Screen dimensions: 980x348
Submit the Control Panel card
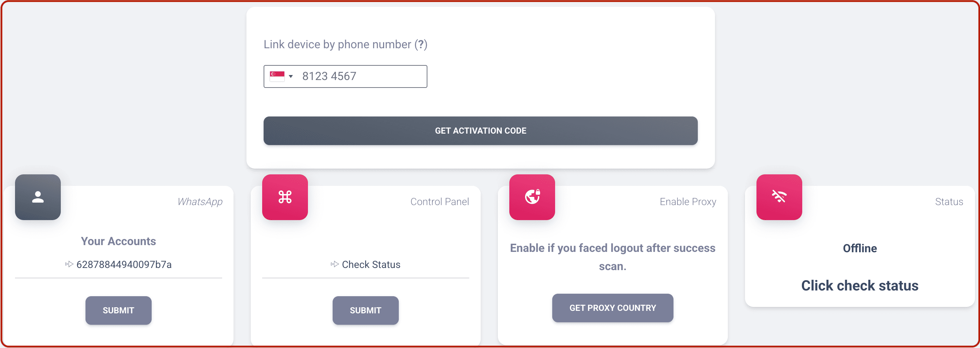[x=366, y=310]
